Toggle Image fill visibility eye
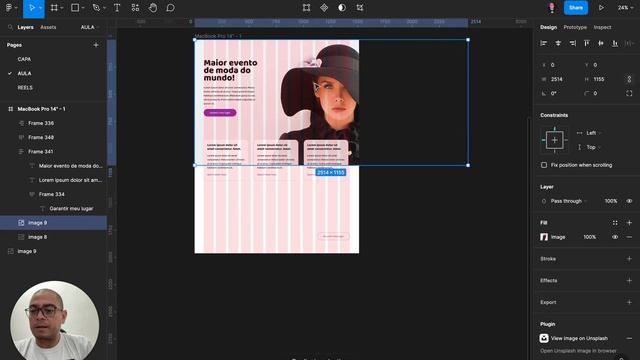The width and height of the screenshot is (640, 360). pyautogui.click(x=615, y=237)
